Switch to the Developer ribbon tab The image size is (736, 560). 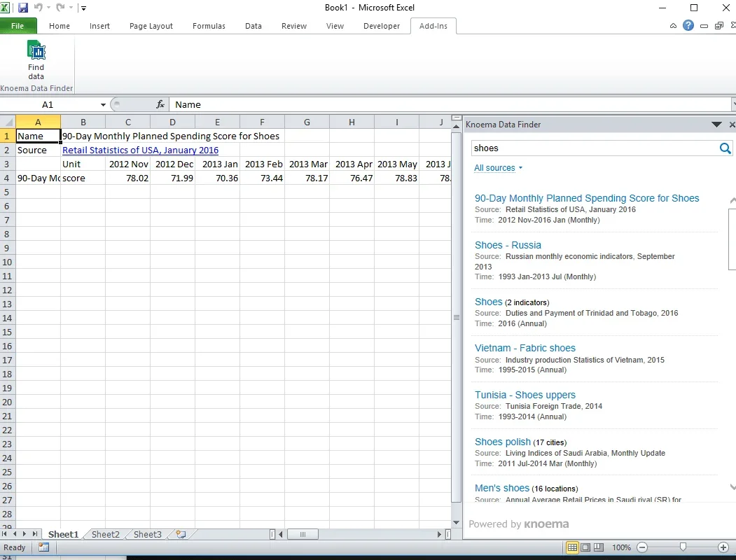(x=382, y=26)
